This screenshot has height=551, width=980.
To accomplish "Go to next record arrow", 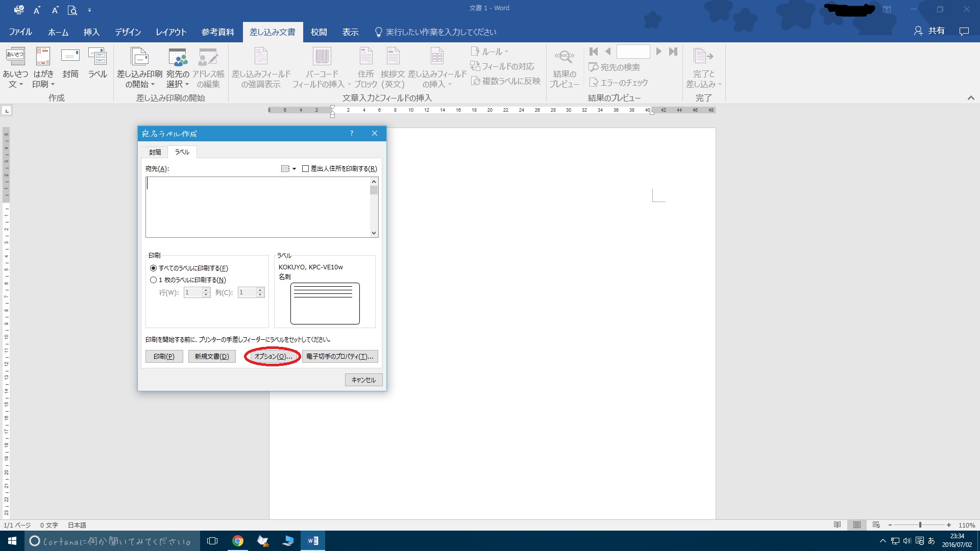I will pyautogui.click(x=658, y=52).
